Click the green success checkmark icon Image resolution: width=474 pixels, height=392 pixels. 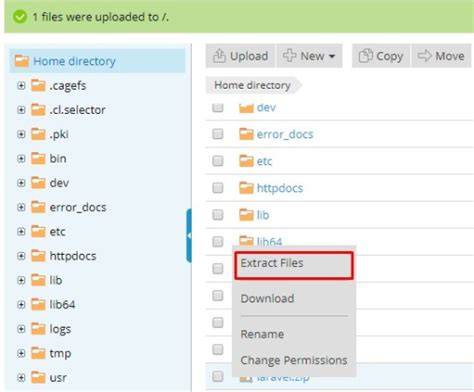point(20,17)
